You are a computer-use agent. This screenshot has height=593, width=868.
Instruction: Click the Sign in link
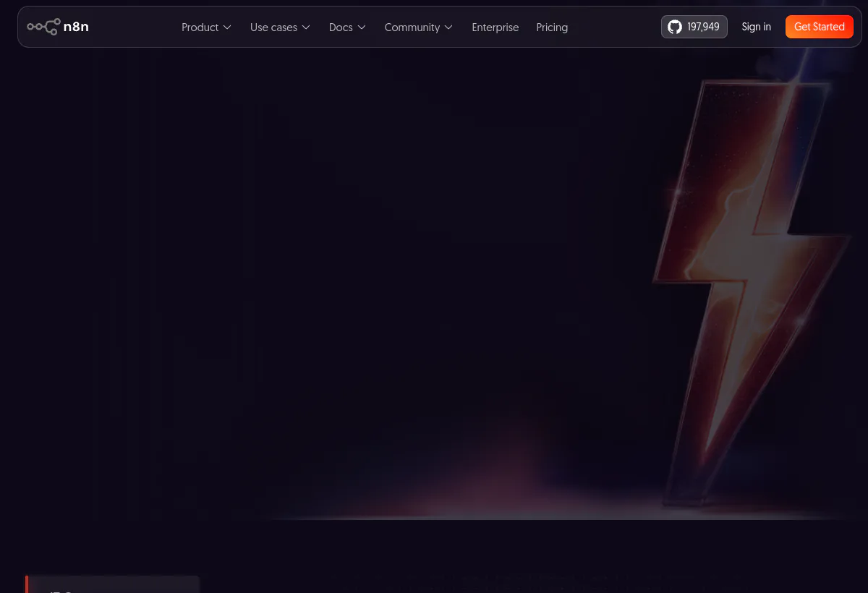click(x=756, y=27)
